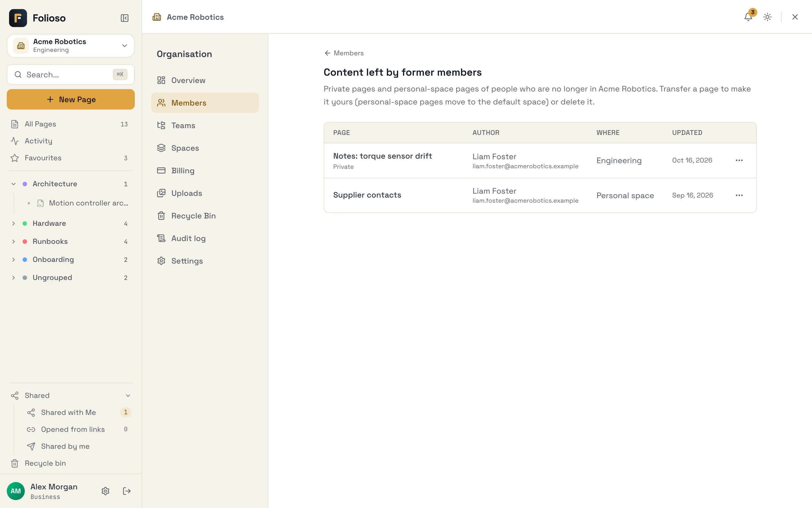Select the Members section
The width and height of the screenshot is (812, 508).
205,103
